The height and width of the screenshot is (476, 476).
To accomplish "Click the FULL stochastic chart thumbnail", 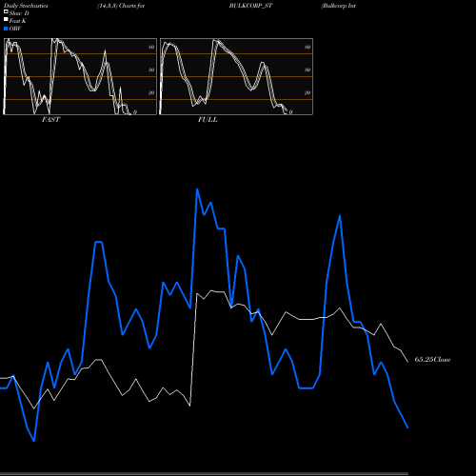I will click(x=236, y=76).
